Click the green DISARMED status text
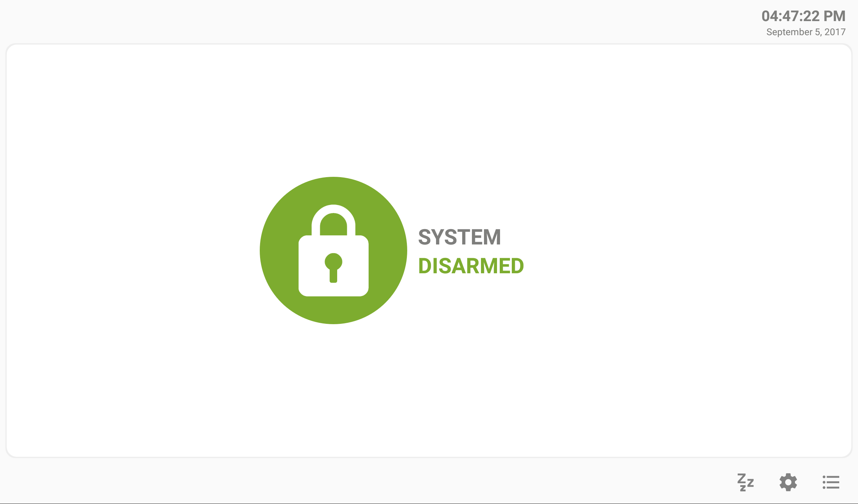 tap(471, 266)
